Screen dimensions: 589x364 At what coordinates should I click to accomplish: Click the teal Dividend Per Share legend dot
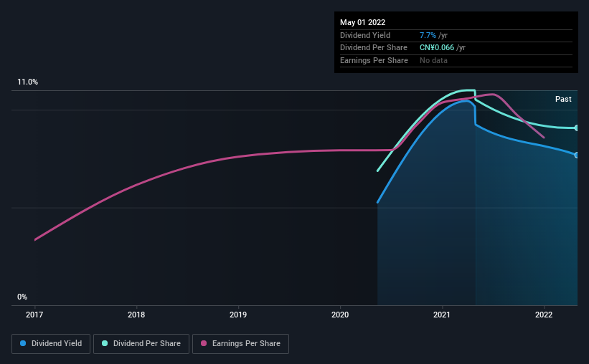[x=105, y=343]
